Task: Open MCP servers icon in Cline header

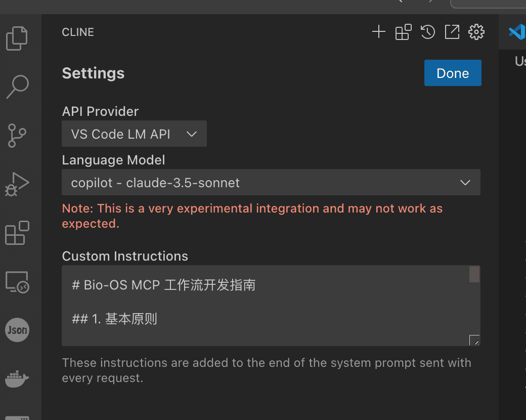Action: 403,32
